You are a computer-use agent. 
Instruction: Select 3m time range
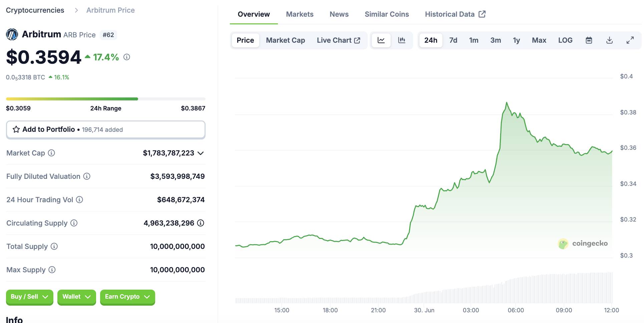pyautogui.click(x=496, y=40)
